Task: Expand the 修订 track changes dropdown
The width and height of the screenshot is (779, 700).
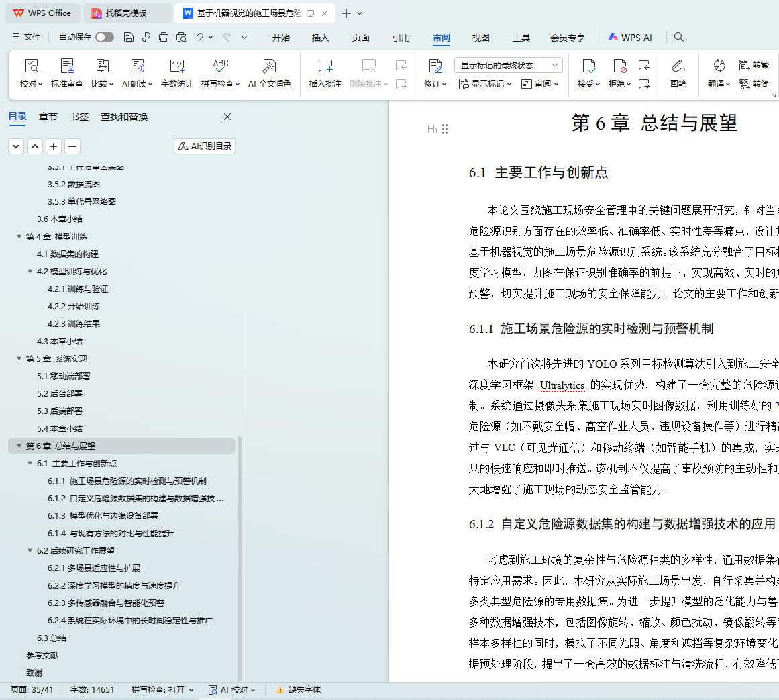Action: pos(435,84)
